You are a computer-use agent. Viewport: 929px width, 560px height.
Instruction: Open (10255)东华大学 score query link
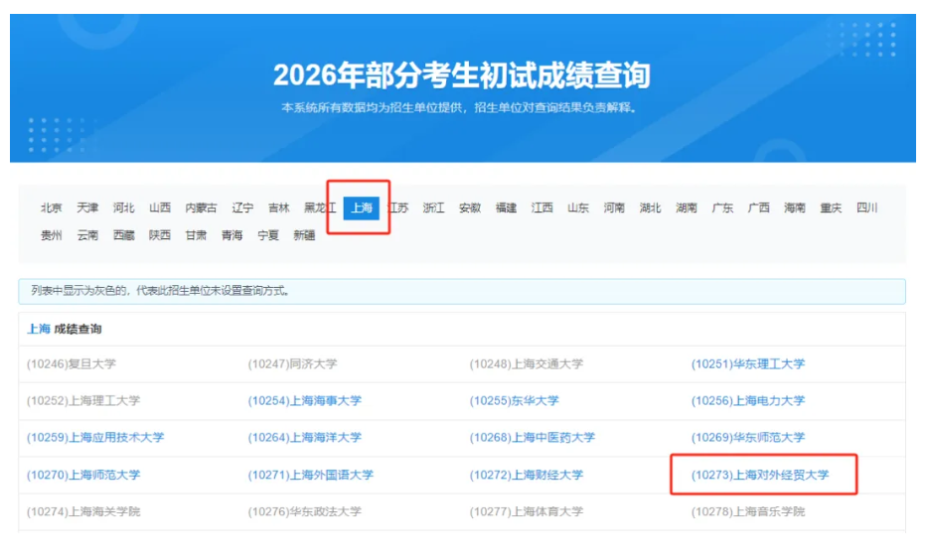[515, 401]
